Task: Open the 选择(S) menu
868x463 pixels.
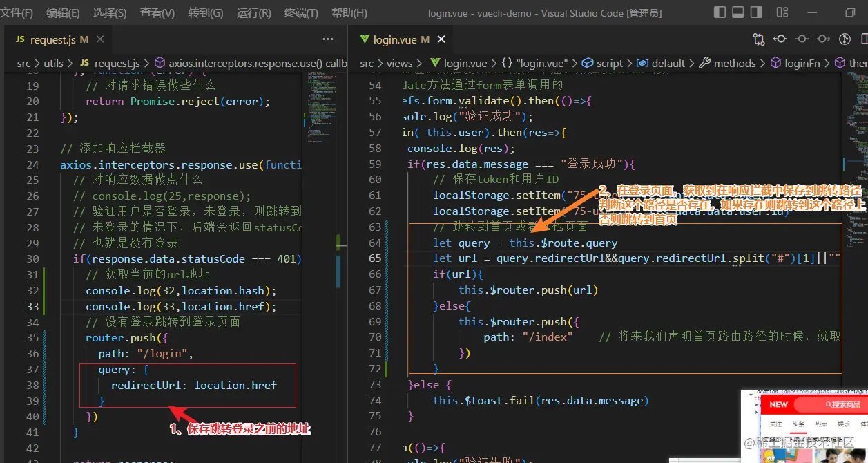Action: [x=110, y=13]
